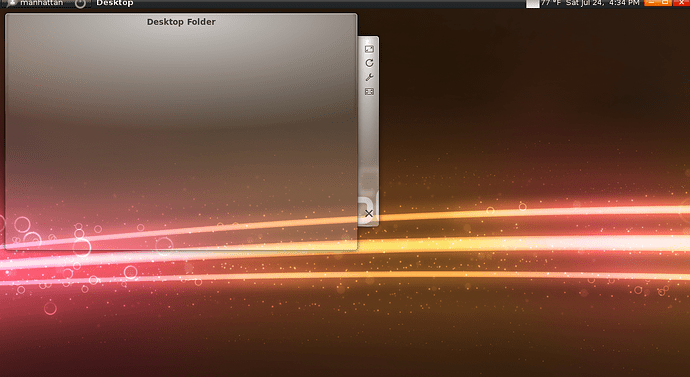The height and width of the screenshot is (377, 690).
Task: Click the widget maximize icon below the wrench
Action: click(369, 92)
